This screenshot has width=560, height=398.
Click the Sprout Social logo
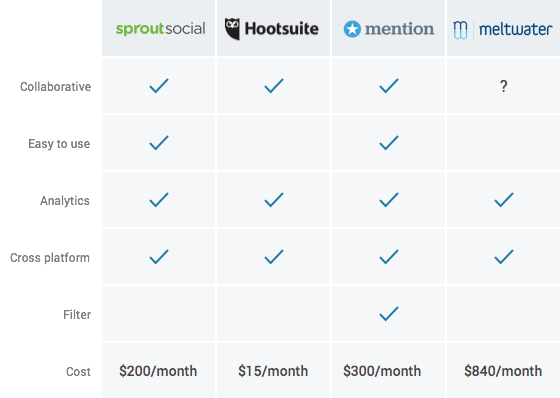tap(160, 29)
